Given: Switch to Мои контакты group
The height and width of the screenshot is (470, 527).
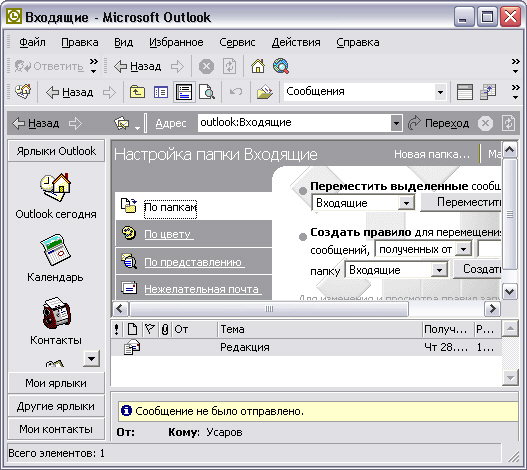Looking at the screenshot, I should pos(56,429).
